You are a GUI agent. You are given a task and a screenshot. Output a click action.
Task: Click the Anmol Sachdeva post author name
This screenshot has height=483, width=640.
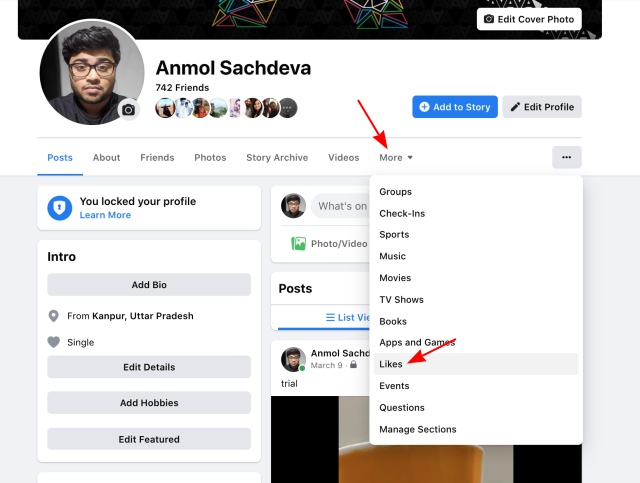[x=340, y=354]
